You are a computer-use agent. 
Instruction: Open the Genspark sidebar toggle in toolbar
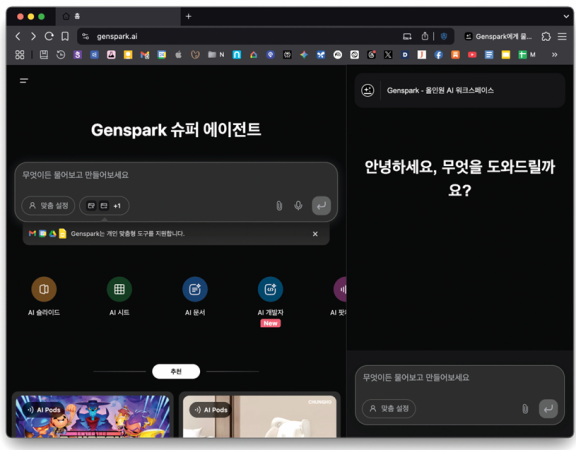[x=498, y=36]
